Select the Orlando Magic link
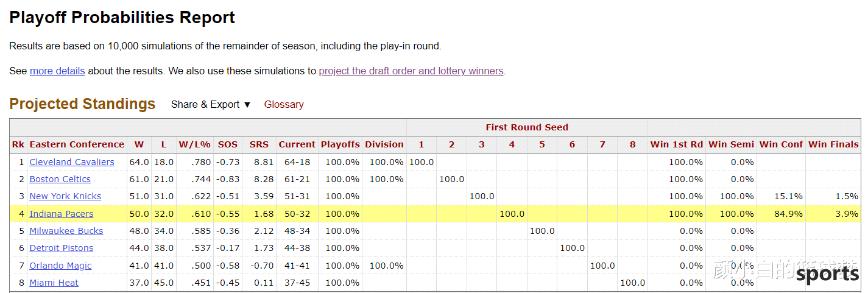The image size is (868, 293). pos(61,266)
